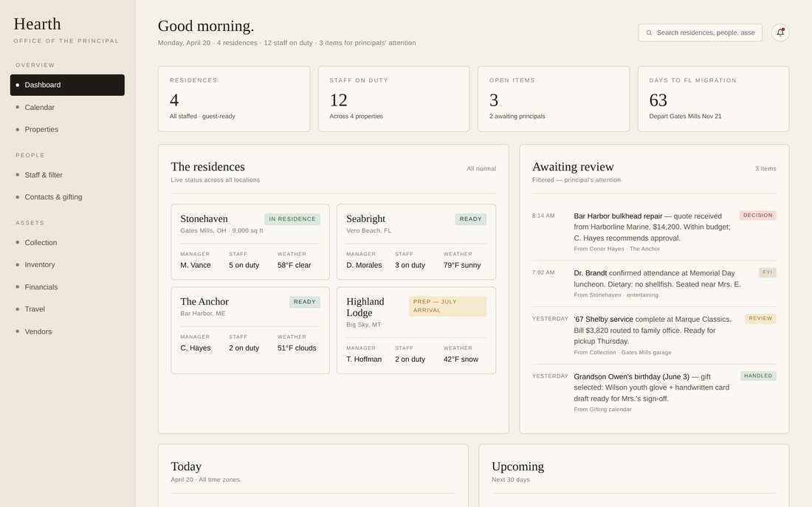This screenshot has width=812, height=507.
Task: Click the Hearth logo title
Action: (38, 24)
